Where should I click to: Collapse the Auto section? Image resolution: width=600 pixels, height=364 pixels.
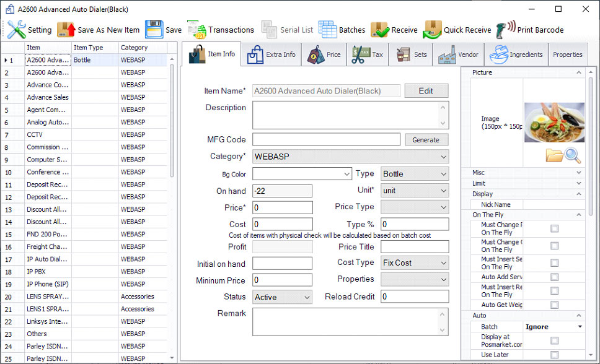pos(578,316)
